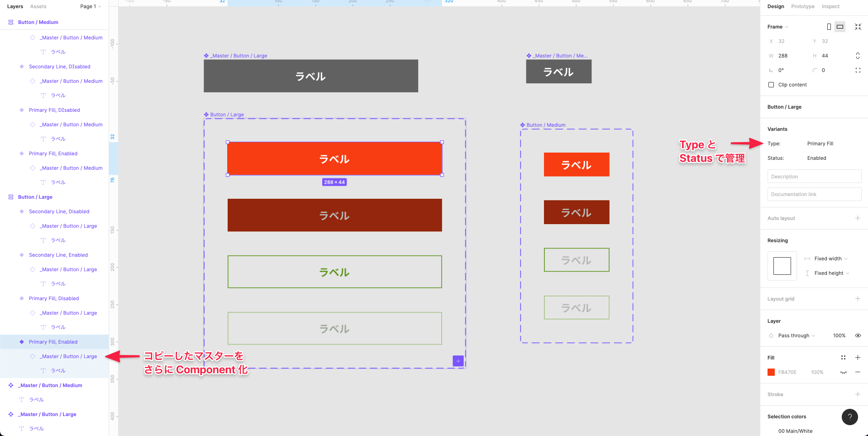Open fill style library dots icon
The image size is (868, 436).
click(x=843, y=358)
